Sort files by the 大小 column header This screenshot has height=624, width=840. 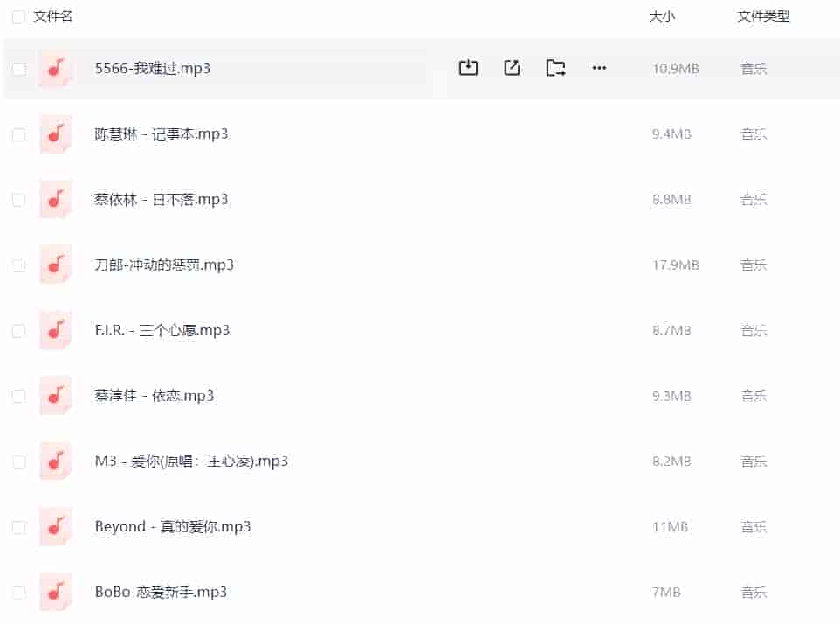pos(662,17)
